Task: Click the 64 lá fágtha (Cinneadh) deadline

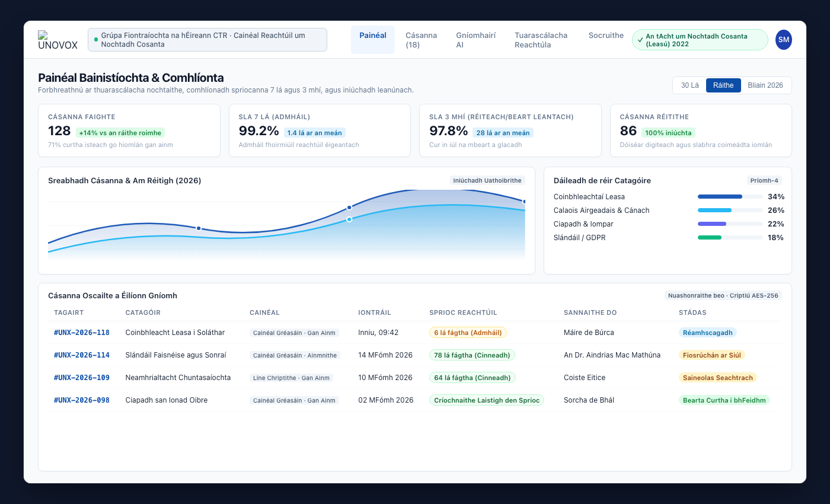Action: tap(473, 378)
